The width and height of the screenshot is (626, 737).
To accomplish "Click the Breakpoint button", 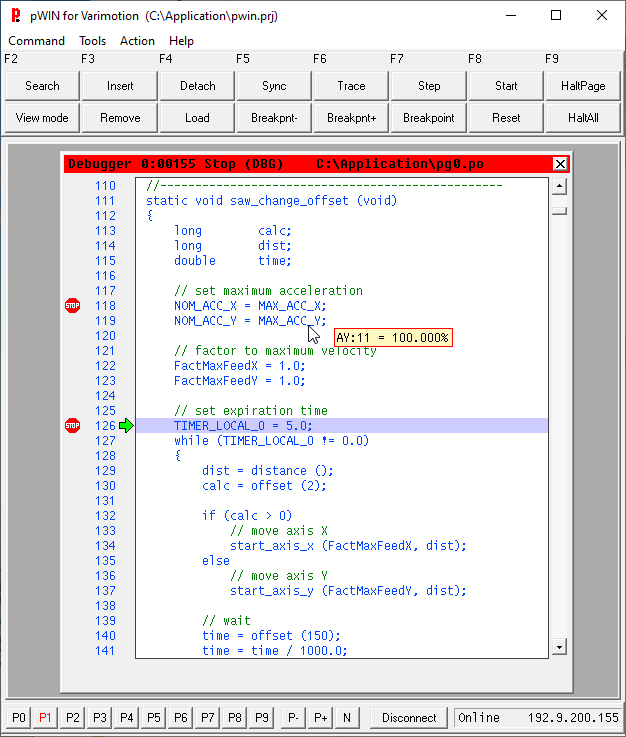I will tap(429, 118).
